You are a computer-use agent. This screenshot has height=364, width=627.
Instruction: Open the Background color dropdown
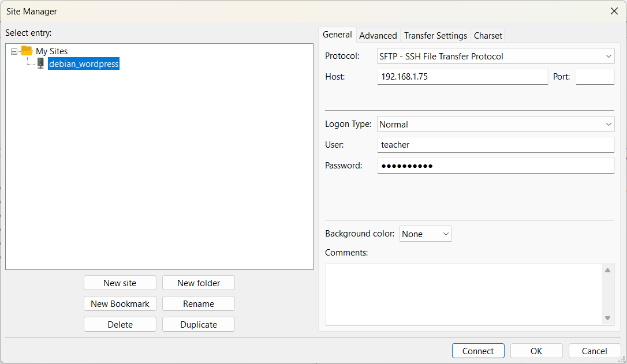[426, 234]
